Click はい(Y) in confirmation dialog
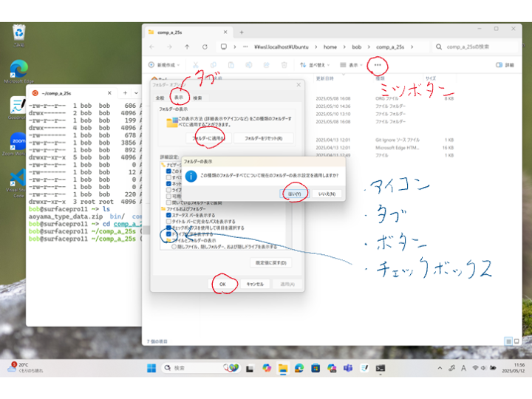Viewport: 532px width, 399px height. coord(294,194)
